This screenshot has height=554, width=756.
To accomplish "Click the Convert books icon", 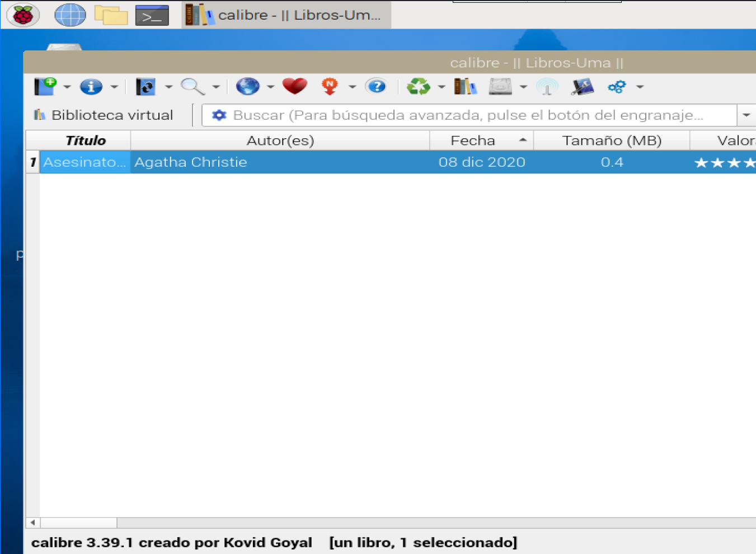I will (145, 87).
